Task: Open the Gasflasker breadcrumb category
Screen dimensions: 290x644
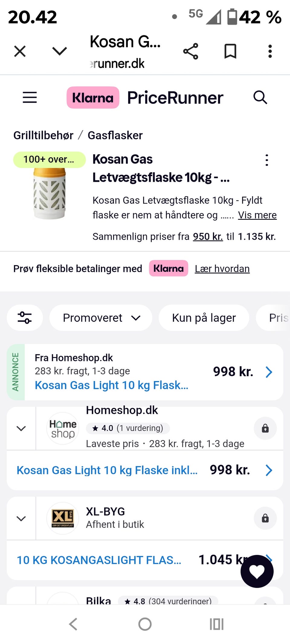Action: [x=115, y=135]
